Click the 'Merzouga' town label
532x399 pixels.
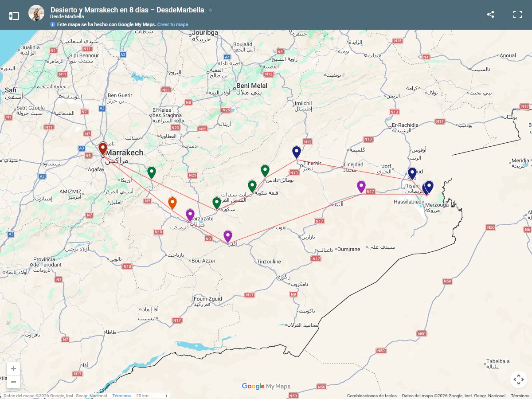(x=436, y=205)
